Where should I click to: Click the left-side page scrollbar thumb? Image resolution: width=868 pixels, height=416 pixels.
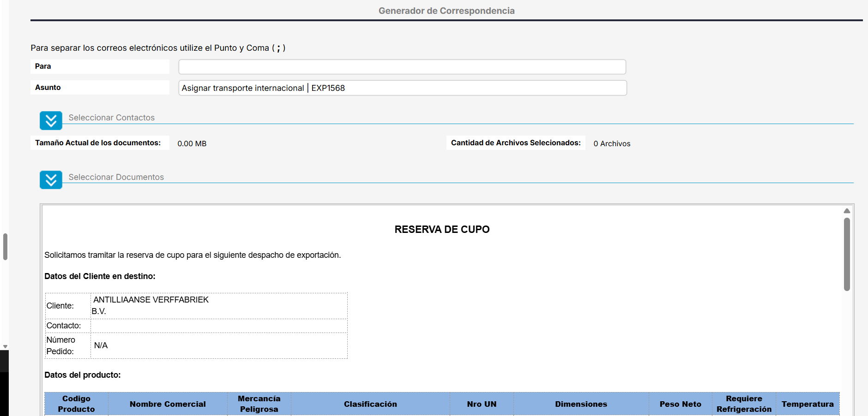pyautogui.click(x=5, y=247)
